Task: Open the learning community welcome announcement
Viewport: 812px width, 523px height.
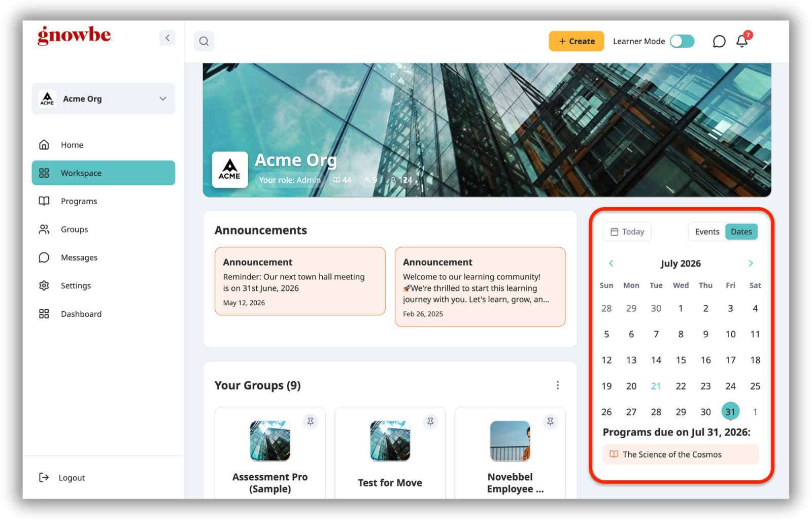Action: (480, 287)
